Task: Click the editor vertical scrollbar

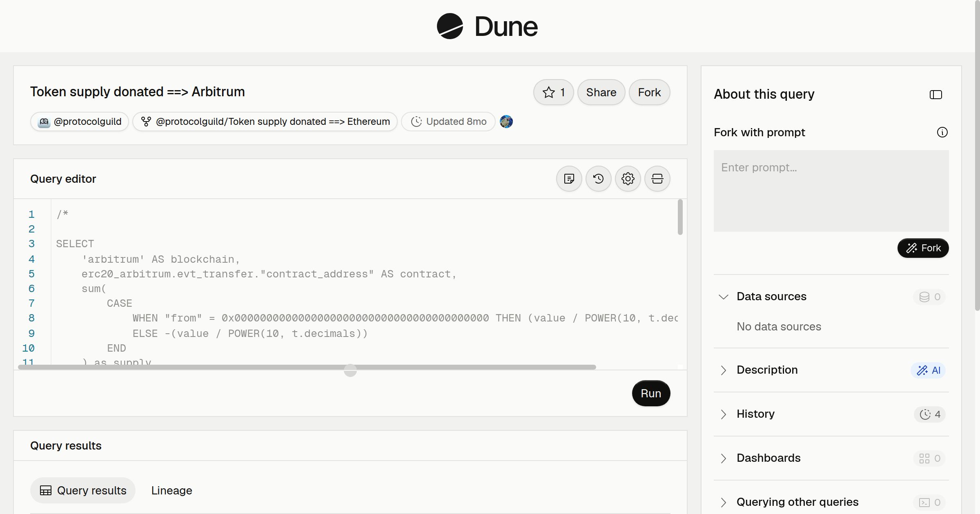Action: 680,217
